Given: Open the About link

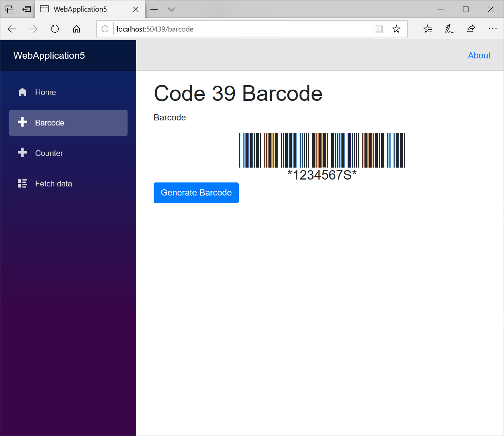Looking at the screenshot, I should 479,55.
